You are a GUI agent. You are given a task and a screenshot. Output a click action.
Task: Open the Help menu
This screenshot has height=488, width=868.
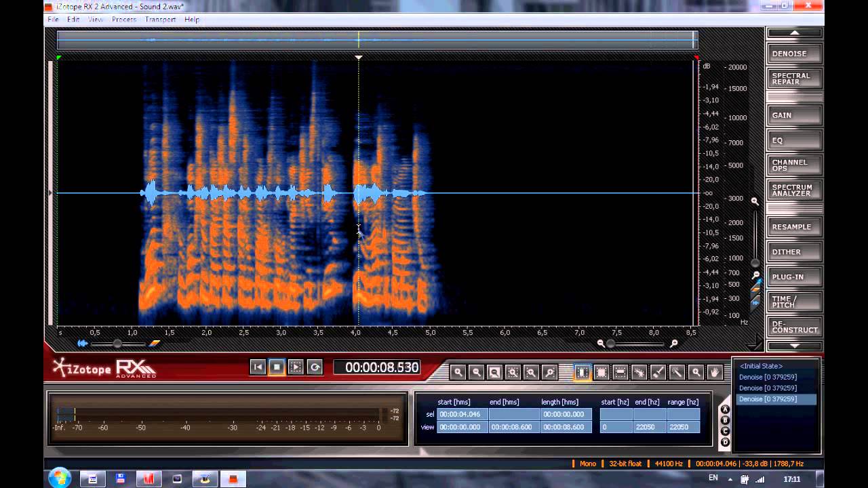point(192,20)
